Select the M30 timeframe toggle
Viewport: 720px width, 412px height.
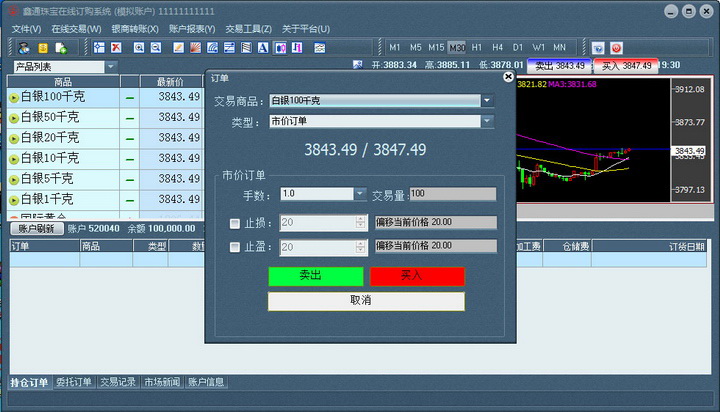click(x=457, y=47)
